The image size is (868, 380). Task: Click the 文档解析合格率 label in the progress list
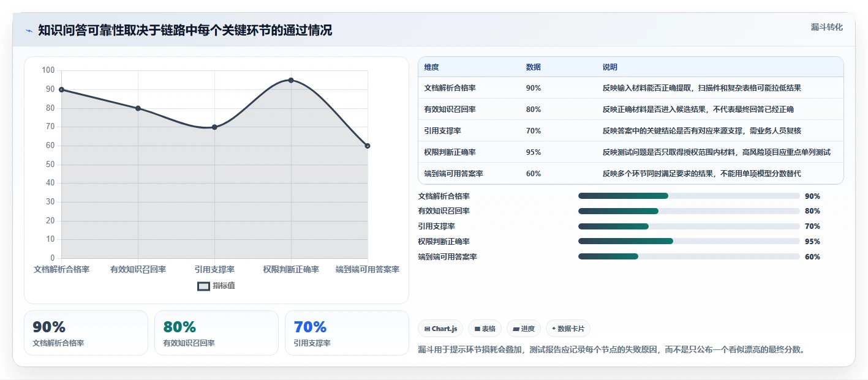pos(444,196)
